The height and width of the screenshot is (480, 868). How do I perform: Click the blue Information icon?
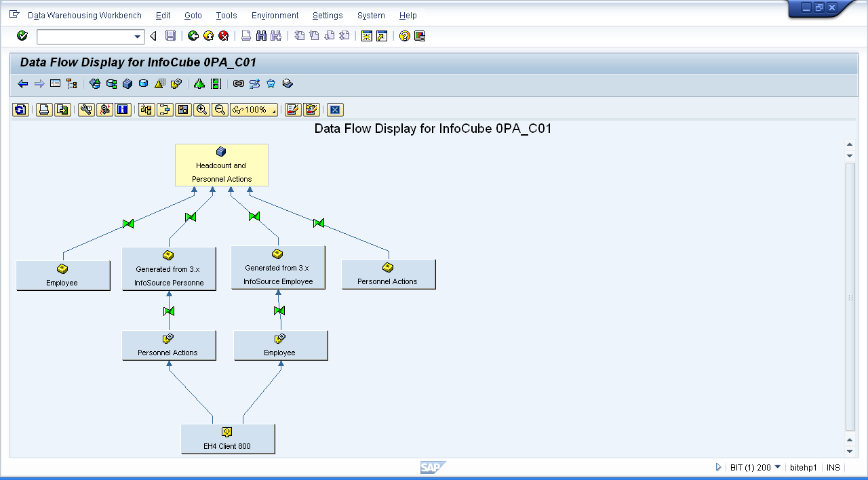pyautogui.click(x=123, y=110)
